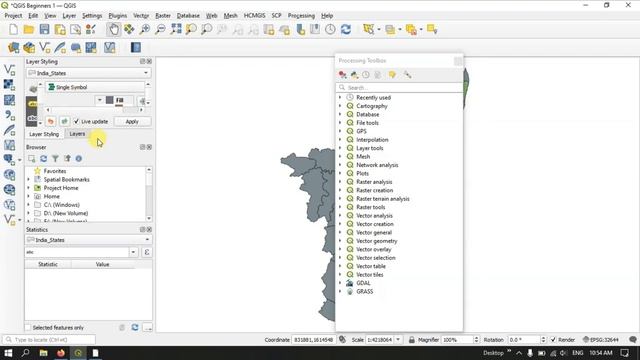The width and height of the screenshot is (640, 360).
Task: Click the Coordinate field in status bar
Action: pos(313,340)
